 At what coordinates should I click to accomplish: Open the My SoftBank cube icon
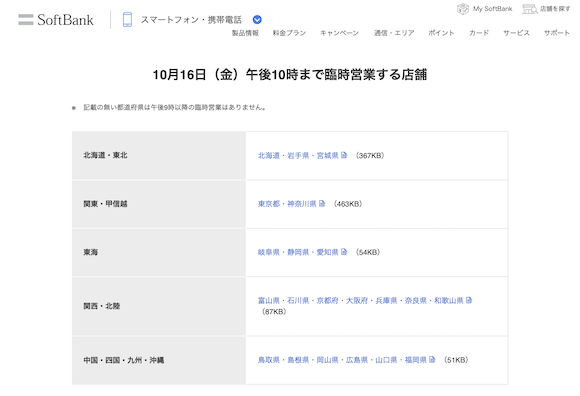pos(463,9)
